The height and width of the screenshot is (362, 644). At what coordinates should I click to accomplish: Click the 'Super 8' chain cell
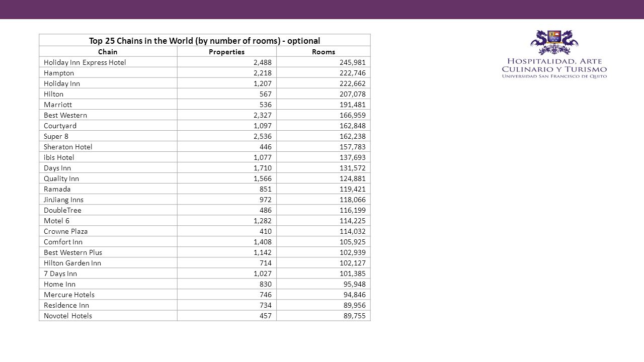tap(108, 136)
